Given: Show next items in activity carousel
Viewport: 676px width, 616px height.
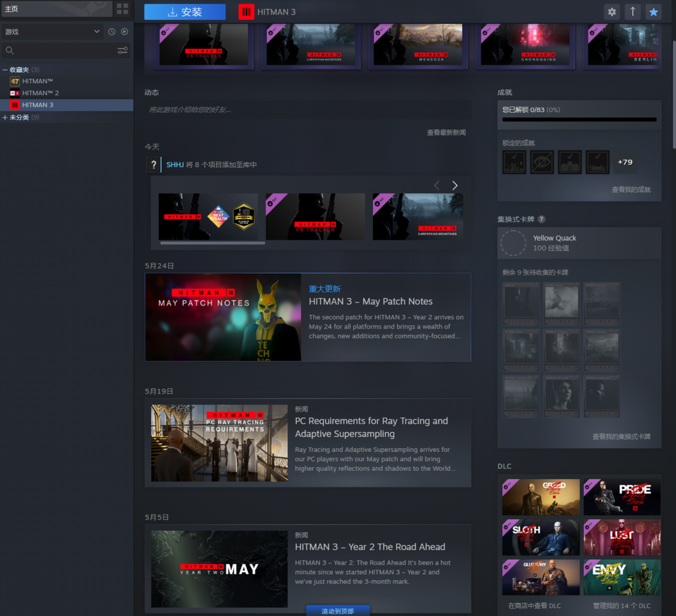Looking at the screenshot, I should (x=455, y=185).
